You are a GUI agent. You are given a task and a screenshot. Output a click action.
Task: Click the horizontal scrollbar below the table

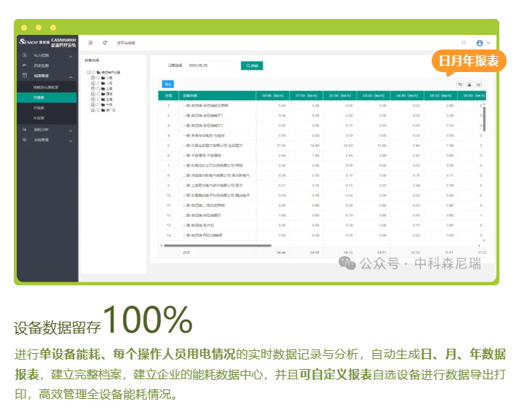coord(218,245)
